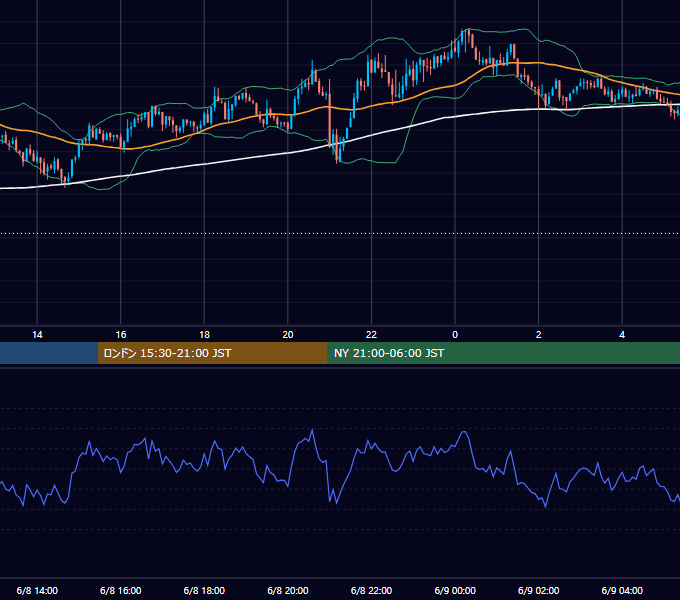This screenshot has width=680, height=600.
Task: Click the 18 hour label on price chart axis
Action: click(x=204, y=335)
